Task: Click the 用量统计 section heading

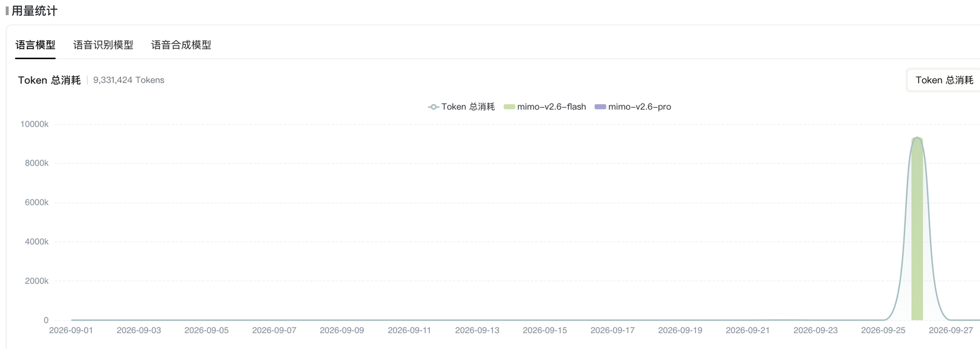Action: point(34,11)
